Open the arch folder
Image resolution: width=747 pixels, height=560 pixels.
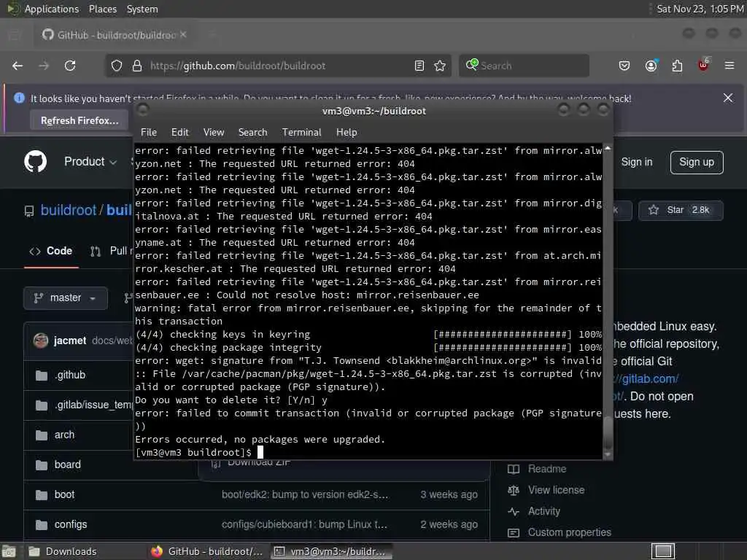[x=64, y=435]
